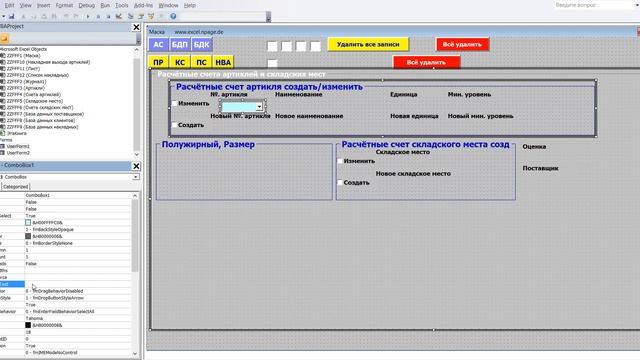Select ZZFFF2 (Журнал) tree item
Viewport: 640px width, 360px height.
click(x=26, y=81)
